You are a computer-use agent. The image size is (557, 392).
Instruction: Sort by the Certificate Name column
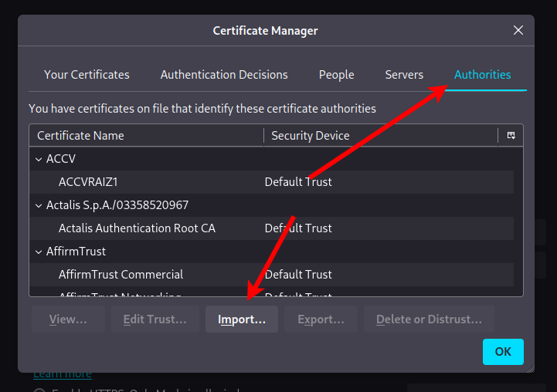click(x=147, y=136)
